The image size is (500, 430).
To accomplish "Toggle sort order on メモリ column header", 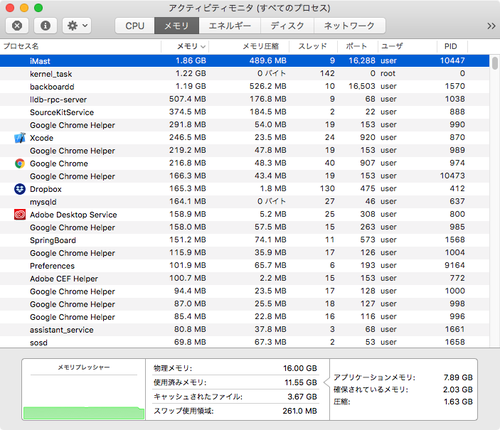I will pos(185,46).
